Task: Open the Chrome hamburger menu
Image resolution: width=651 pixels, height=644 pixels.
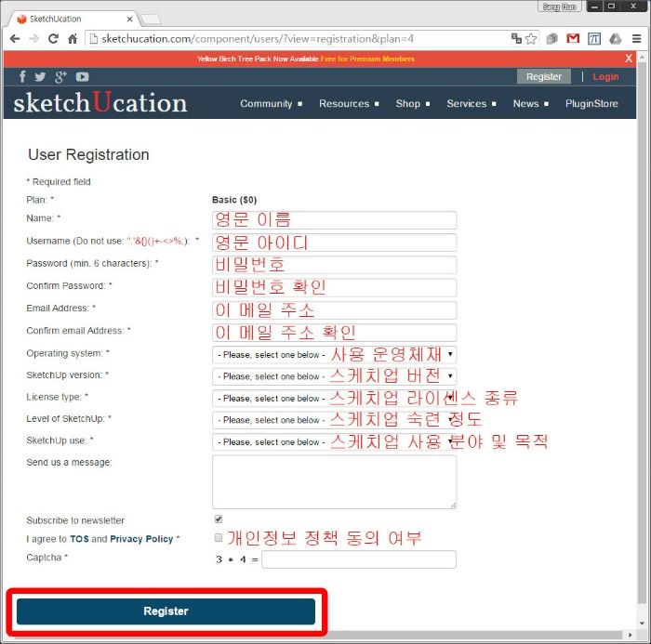Action: pos(636,39)
